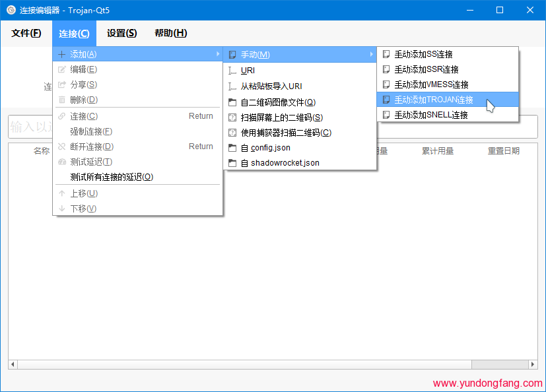Open the 设置(S) menu
The height and width of the screenshot is (392, 546).
(x=121, y=33)
